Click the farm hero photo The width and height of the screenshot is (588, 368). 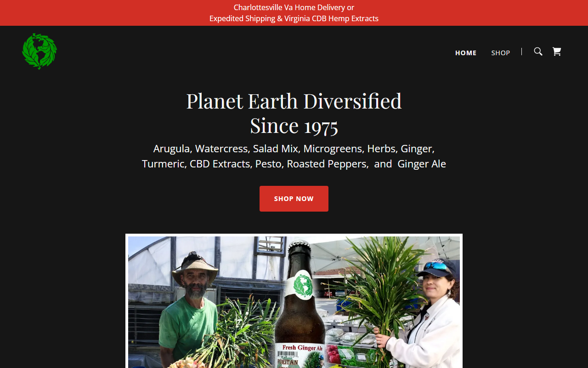pyautogui.click(x=294, y=302)
